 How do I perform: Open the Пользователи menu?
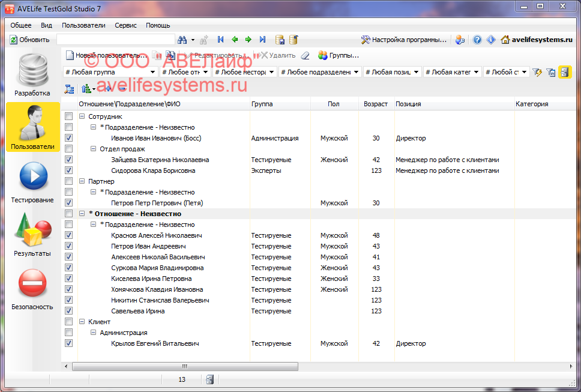tap(83, 25)
